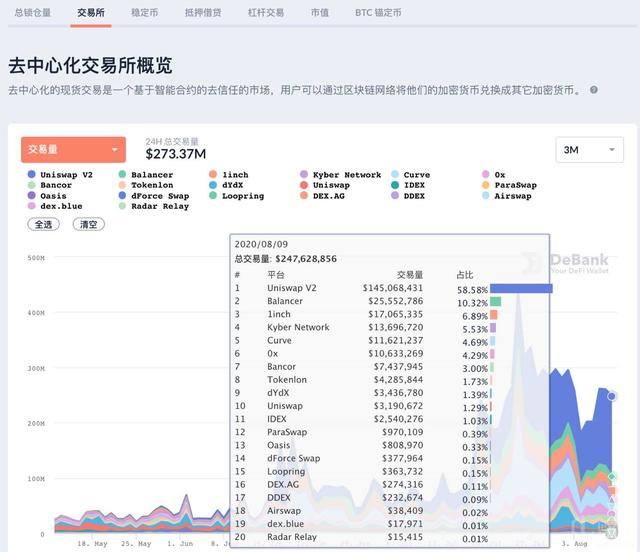Click the blue data point marker on chart
This screenshot has height=552, width=640.
(611, 396)
